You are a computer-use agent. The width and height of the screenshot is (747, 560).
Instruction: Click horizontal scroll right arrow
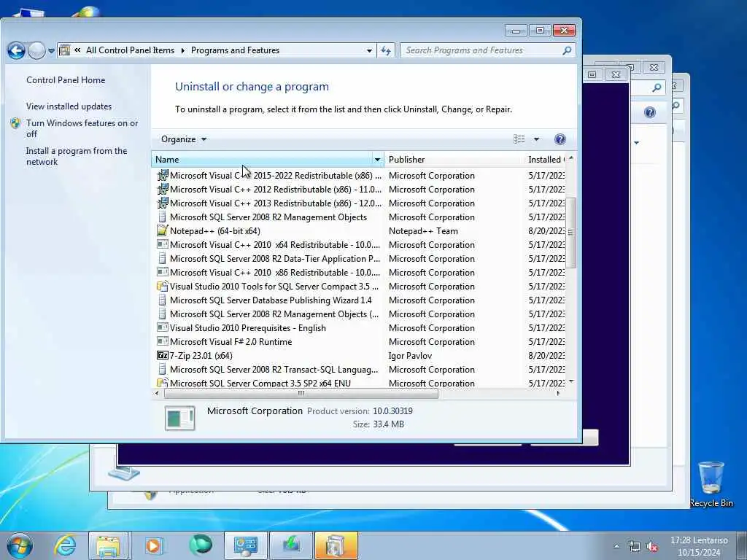[558, 393]
